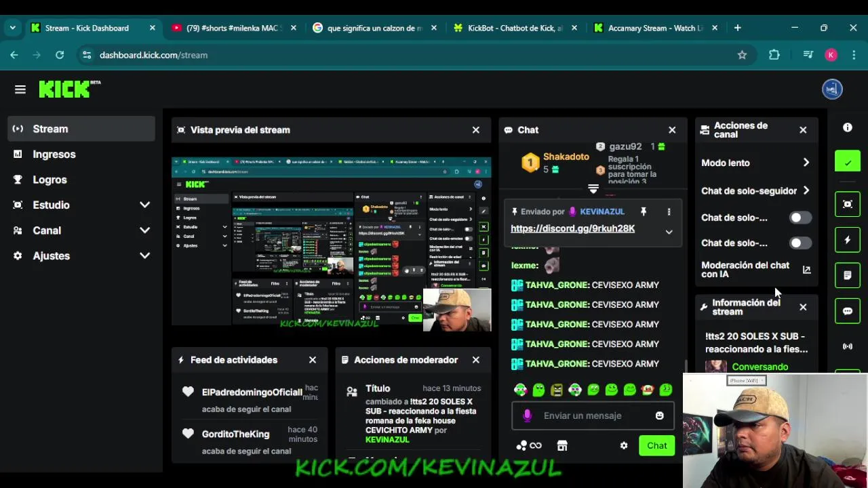Close the Vista previa del stream panel
Image resolution: width=868 pixels, height=488 pixels.
[x=476, y=129]
